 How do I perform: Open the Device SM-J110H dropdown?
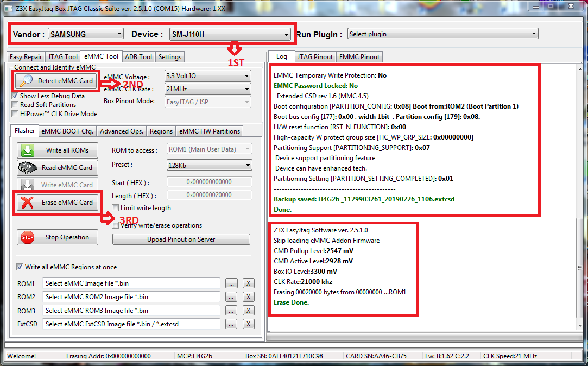point(230,35)
